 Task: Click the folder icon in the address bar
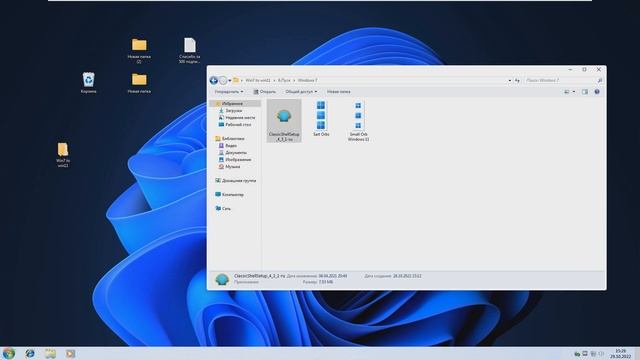[x=236, y=80]
